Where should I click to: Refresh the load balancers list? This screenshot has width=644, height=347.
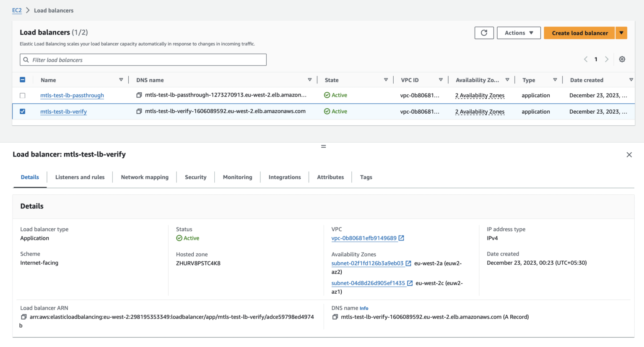[484, 33]
